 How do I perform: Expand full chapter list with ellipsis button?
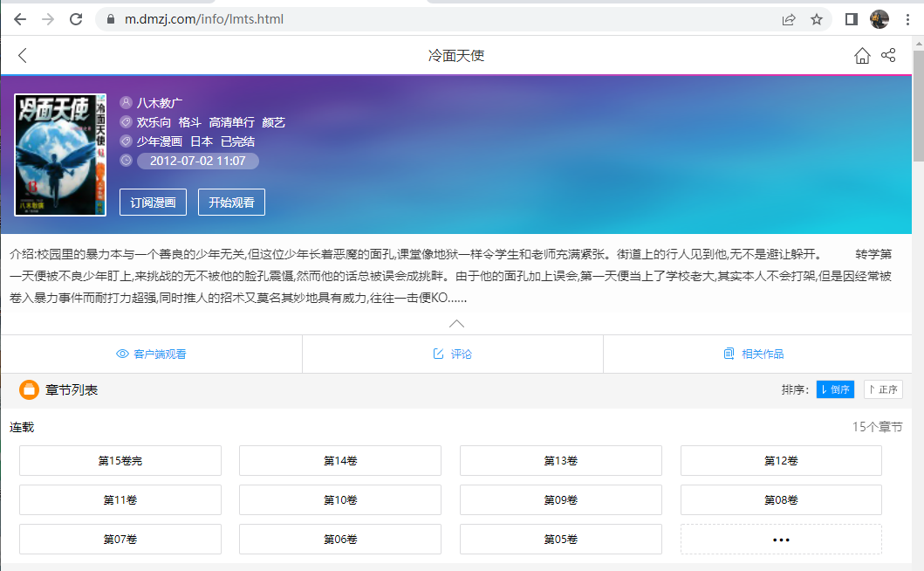[x=781, y=540]
